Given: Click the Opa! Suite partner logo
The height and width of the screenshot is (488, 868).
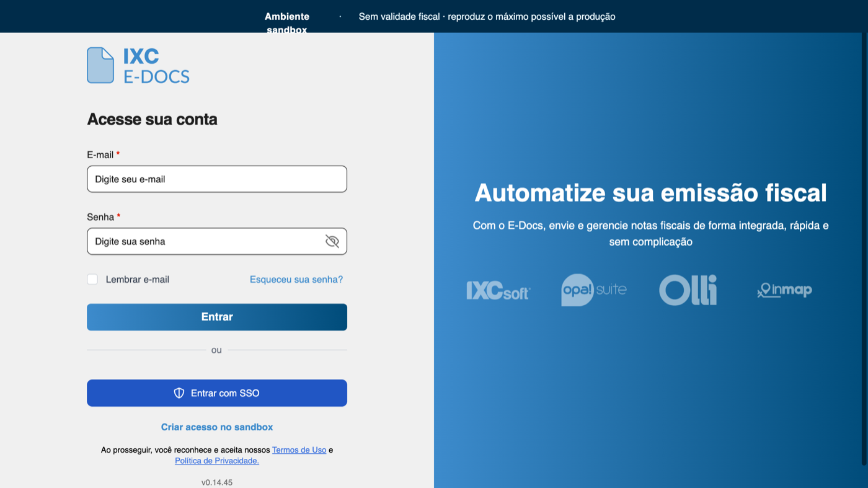Looking at the screenshot, I should tap(594, 290).
